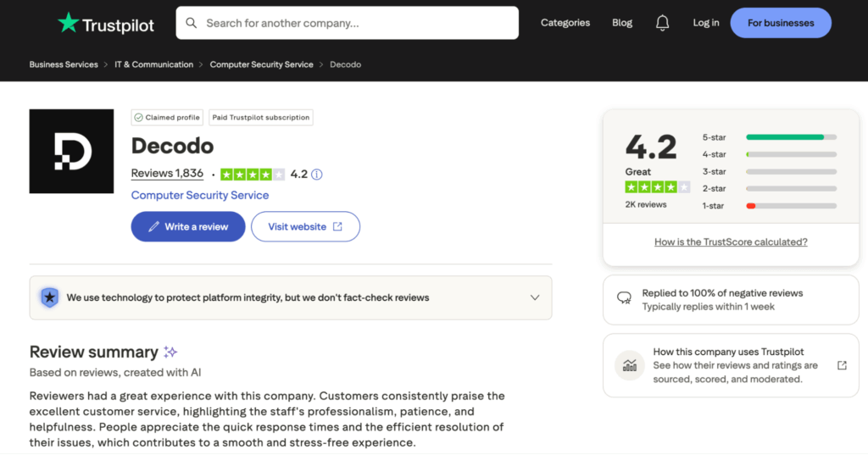Click the star rating beside Reviews 1,836
Image resolution: width=868 pixels, height=455 pixels.
coord(253,175)
